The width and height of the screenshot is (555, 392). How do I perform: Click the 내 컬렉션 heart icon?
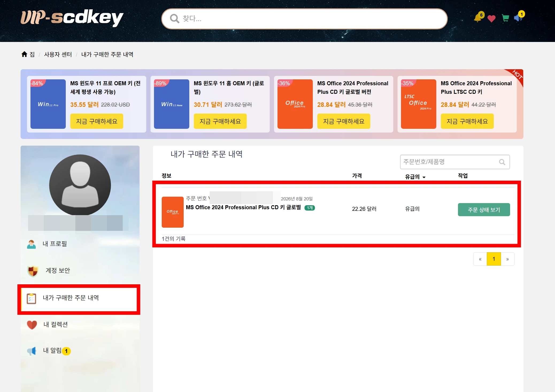click(32, 325)
